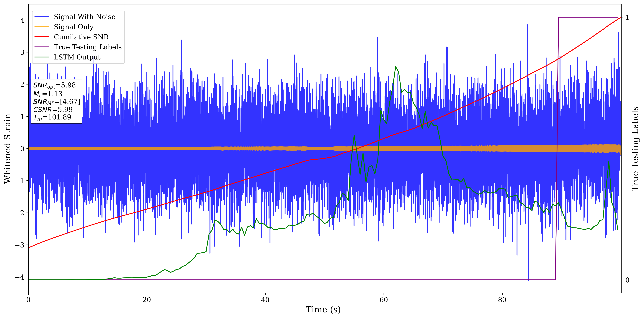Click the y-axis tick label −4
This screenshot has height=318, width=644.
pos(20,277)
